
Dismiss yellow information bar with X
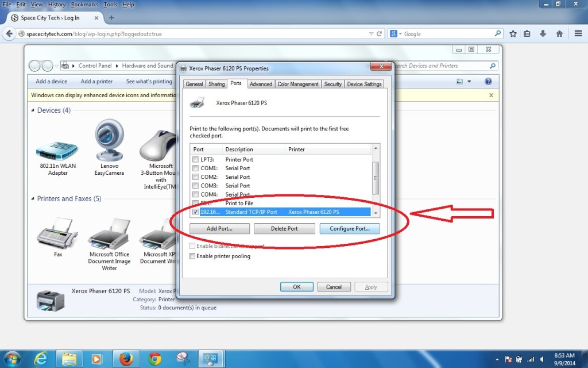pos(491,95)
